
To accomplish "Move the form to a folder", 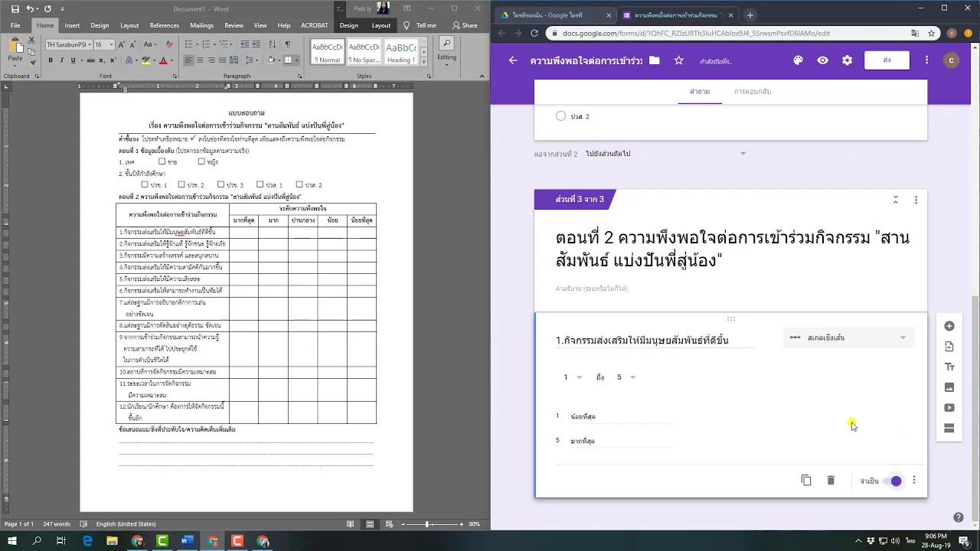I will (654, 60).
